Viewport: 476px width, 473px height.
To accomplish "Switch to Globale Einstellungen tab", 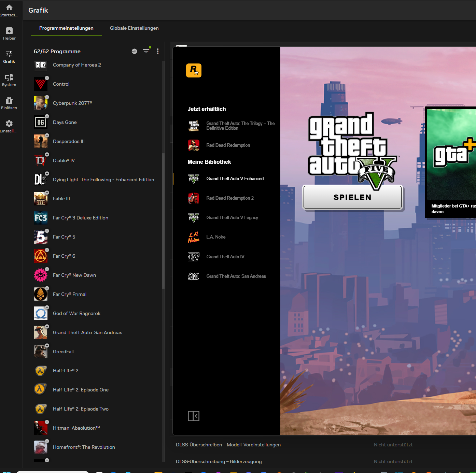I will [x=134, y=28].
